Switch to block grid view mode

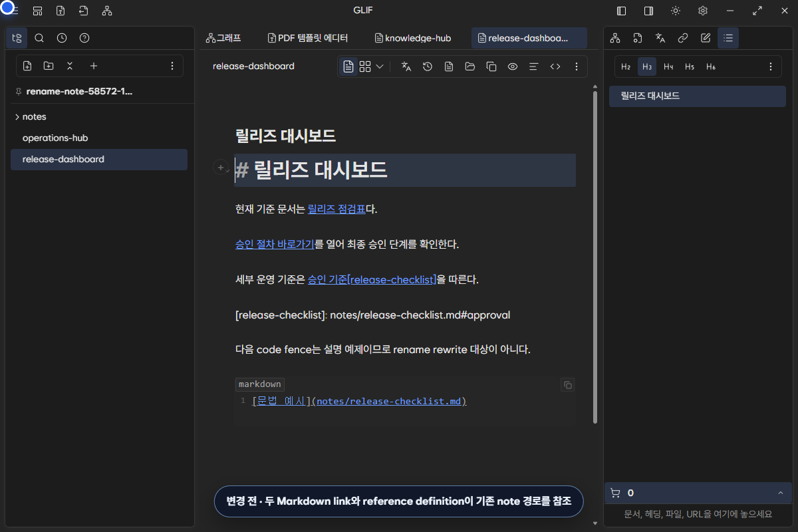(365, 66)
